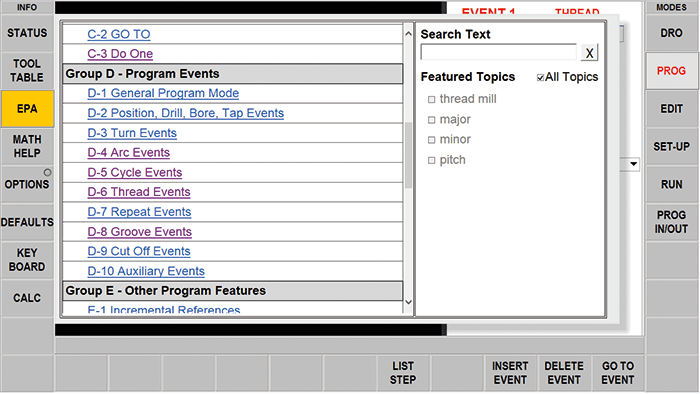Switch to RUN mode

click(671, 184)
